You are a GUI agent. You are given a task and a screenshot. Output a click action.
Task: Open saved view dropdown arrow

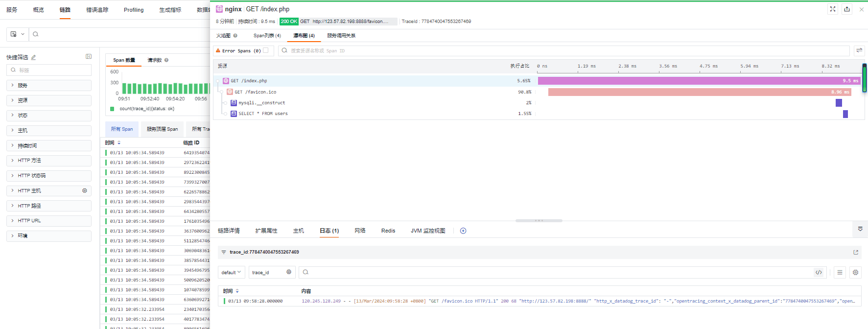pos(23,34)
